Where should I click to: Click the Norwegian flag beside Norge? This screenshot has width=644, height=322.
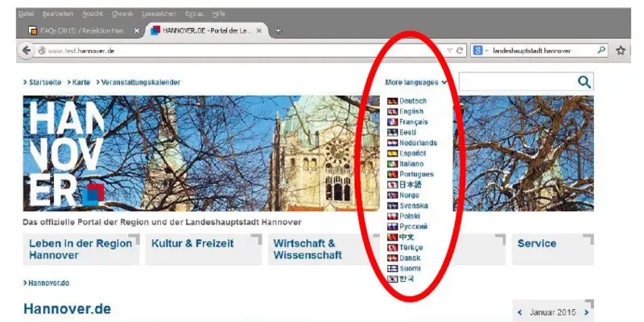click(393, 196)
